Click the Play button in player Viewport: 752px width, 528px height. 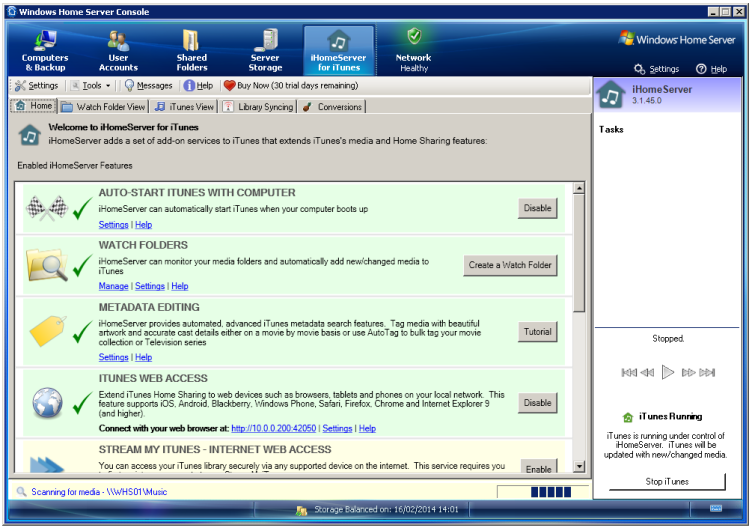coord(668,372)
